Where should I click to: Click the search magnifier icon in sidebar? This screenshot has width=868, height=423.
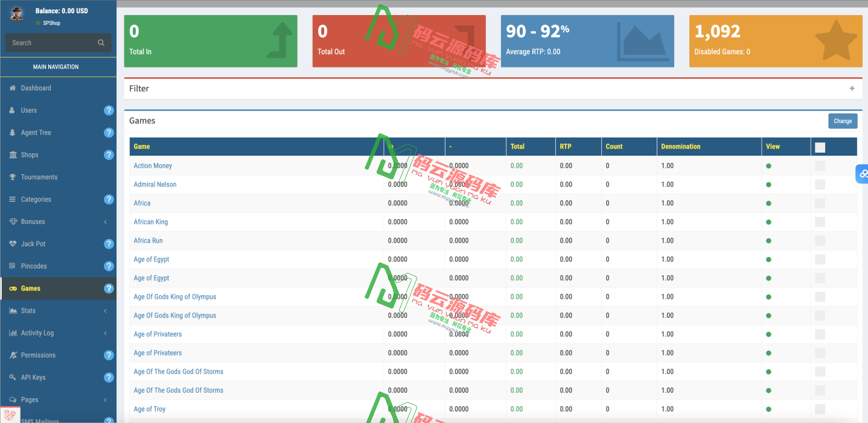101,43
